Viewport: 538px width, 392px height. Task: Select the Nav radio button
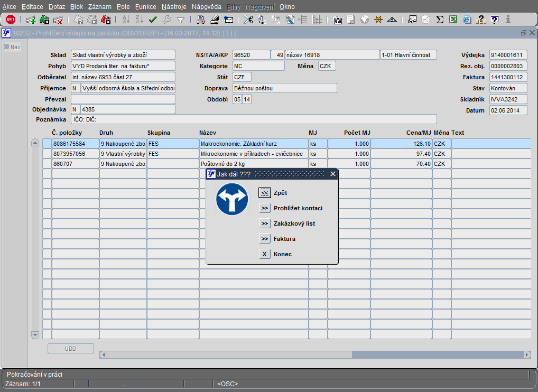pyautogui.click(x=7, y=46)
